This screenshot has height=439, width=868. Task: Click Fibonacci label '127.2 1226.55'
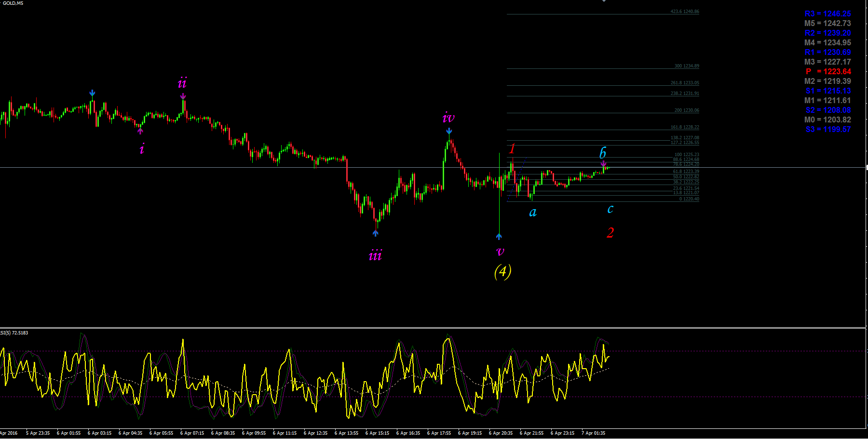point(685,143)
